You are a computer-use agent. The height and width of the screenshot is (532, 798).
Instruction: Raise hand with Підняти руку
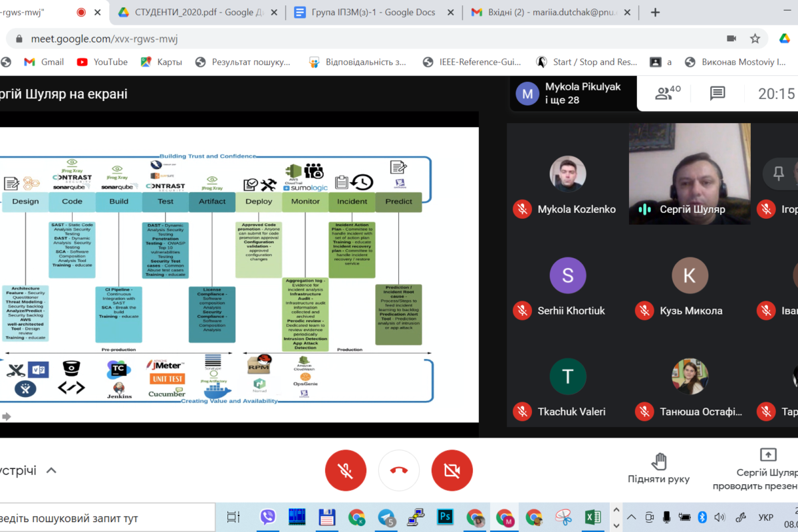[x=658, y=468]
